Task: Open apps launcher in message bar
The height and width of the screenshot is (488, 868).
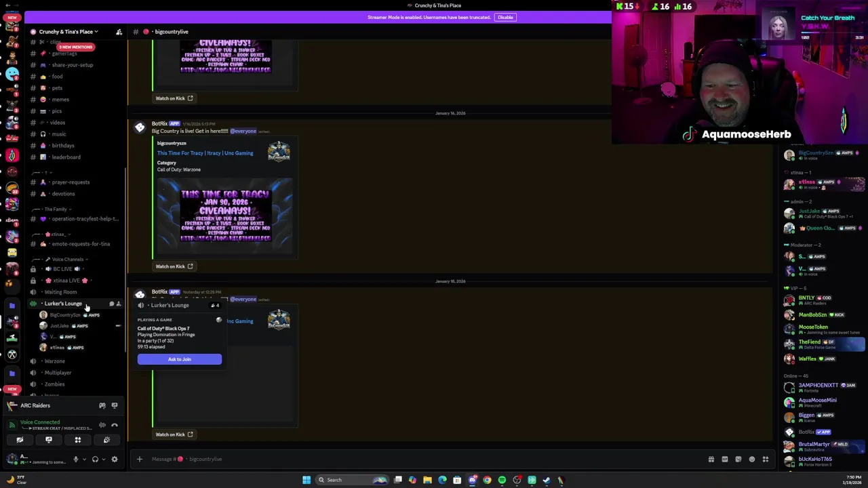Action: [x=766, y=460]
